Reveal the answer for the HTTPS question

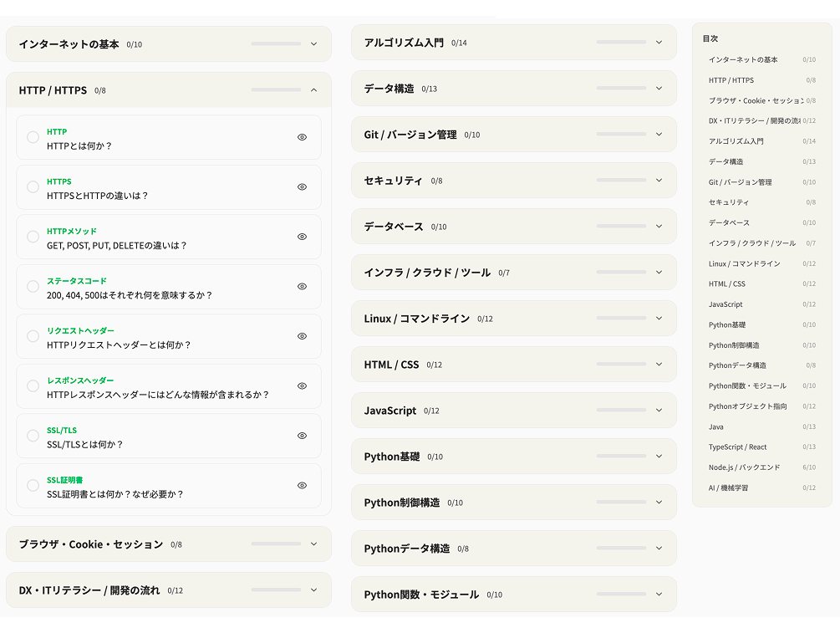pos(302,186)
